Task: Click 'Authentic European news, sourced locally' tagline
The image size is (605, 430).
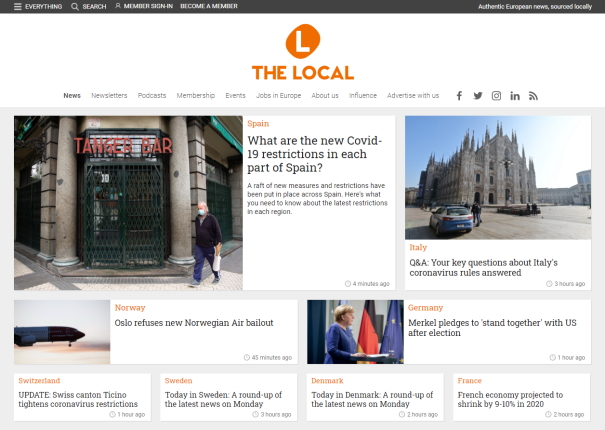Action: (x=535, y=7)
